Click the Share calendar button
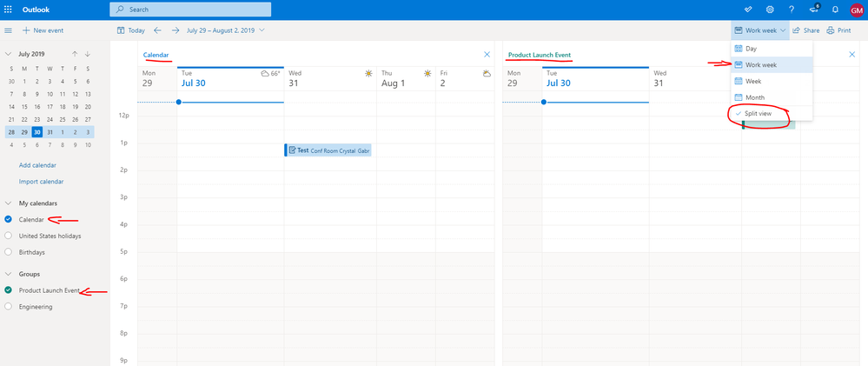The image size is (868, 366). click(x=806, y=30)
